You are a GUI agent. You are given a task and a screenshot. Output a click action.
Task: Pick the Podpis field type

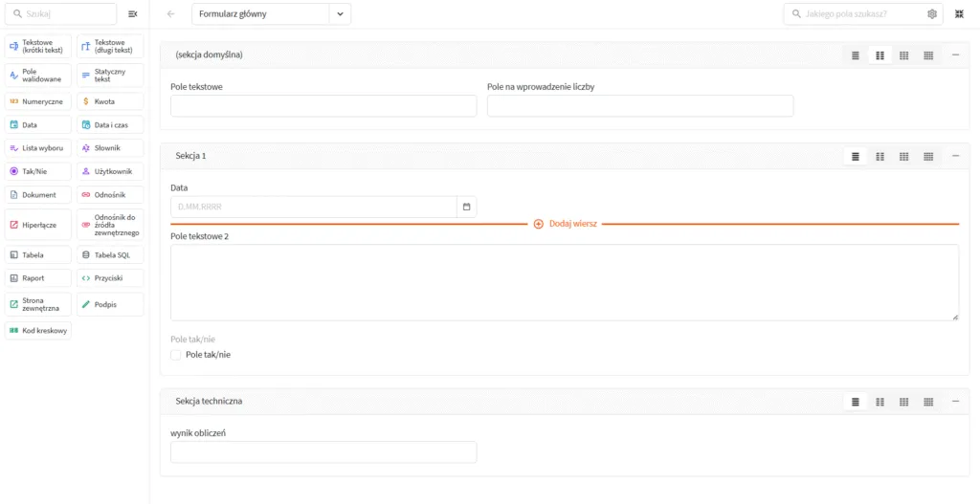click(x=111, y=305)
